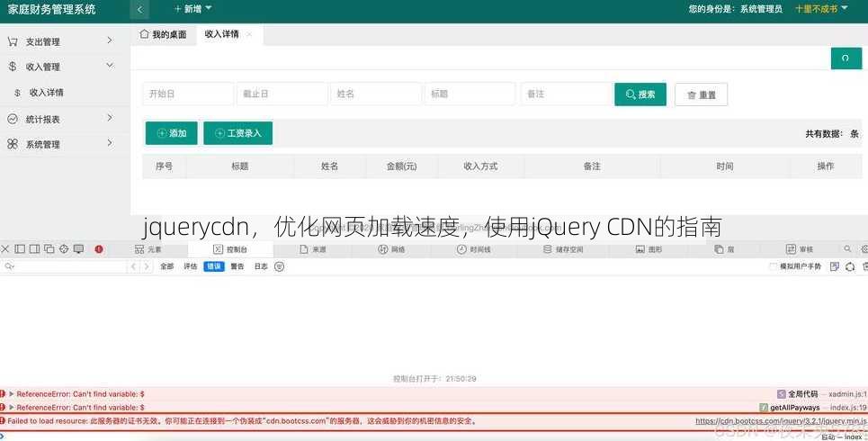Image resolution: width=868 pixels, height=441 pixels.
Task: Open the 控制台 inspector tab
Action: point(230,249)
